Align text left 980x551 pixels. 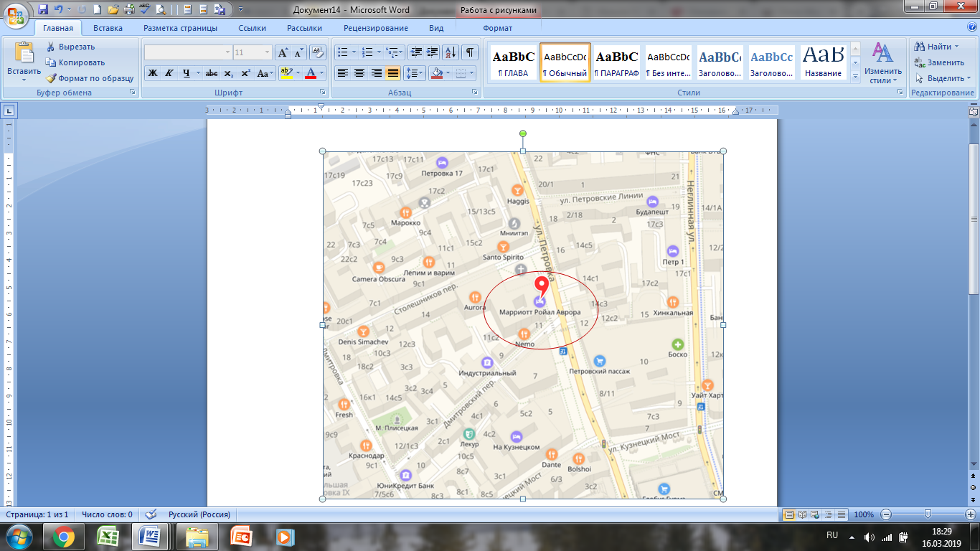[343, 73]
